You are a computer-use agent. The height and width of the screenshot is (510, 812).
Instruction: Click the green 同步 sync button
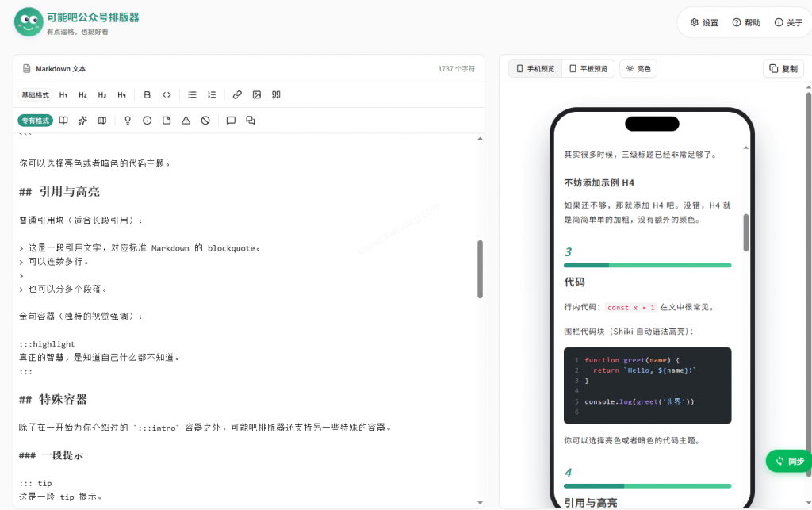pos(790,461)
